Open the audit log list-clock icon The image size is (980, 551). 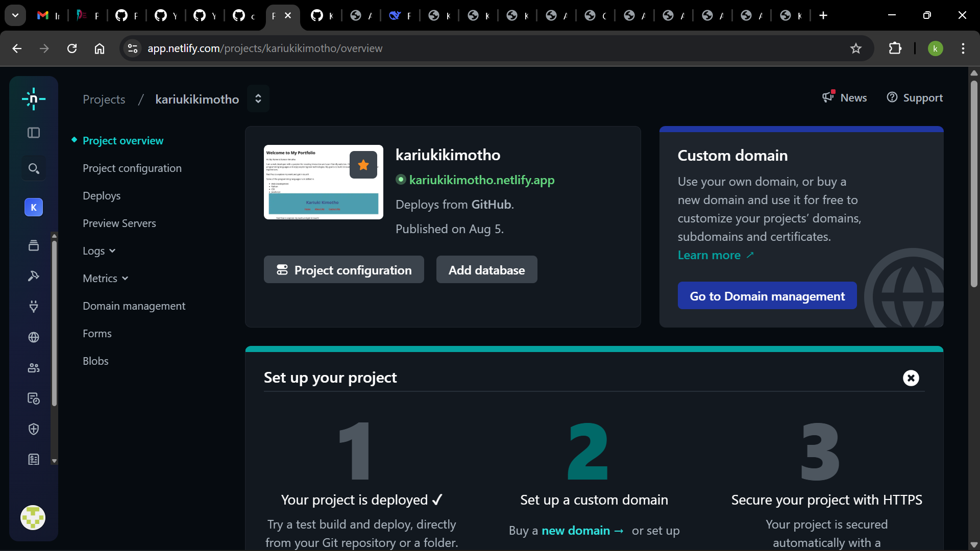click(x=34, y=398)
